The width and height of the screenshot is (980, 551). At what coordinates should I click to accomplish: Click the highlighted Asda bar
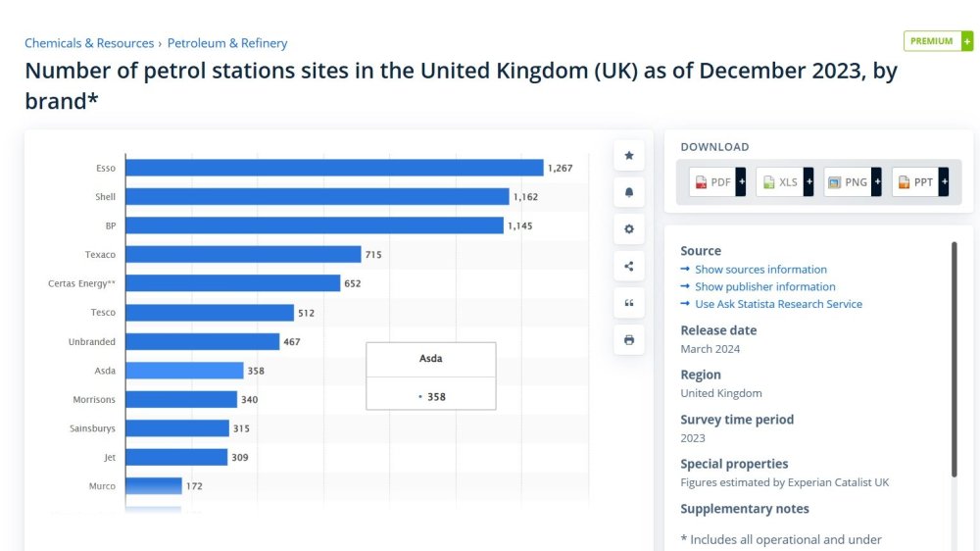pos(184,371)
